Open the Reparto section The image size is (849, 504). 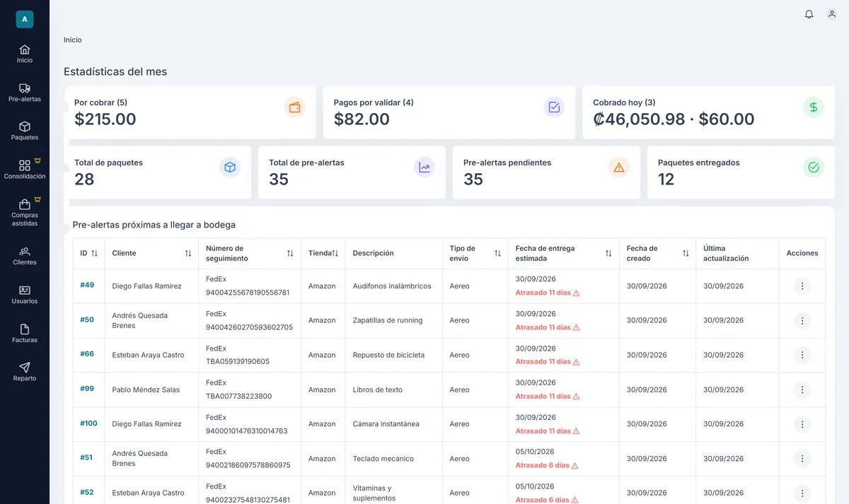pyautogui.click(x=25, y=372)
